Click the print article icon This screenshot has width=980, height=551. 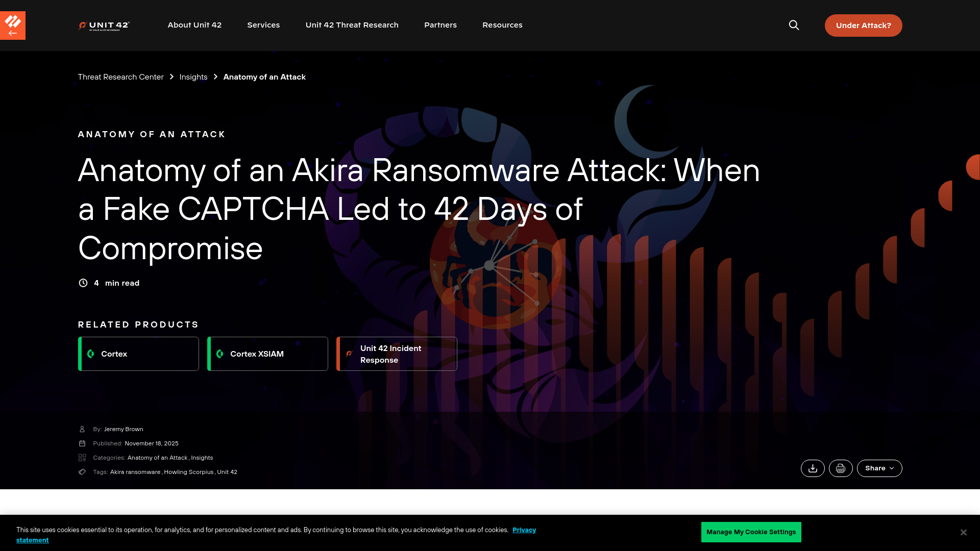[841, 468]
